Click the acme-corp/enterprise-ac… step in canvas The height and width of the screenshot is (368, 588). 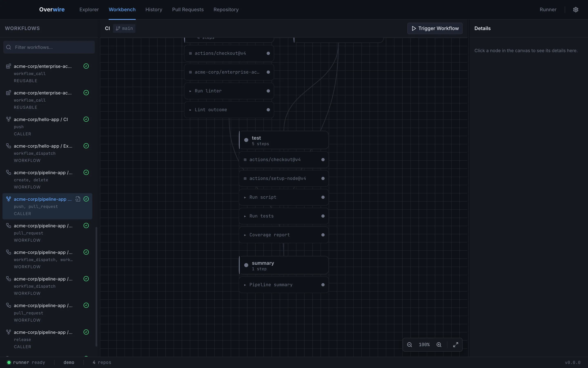(x=229, y=72)
